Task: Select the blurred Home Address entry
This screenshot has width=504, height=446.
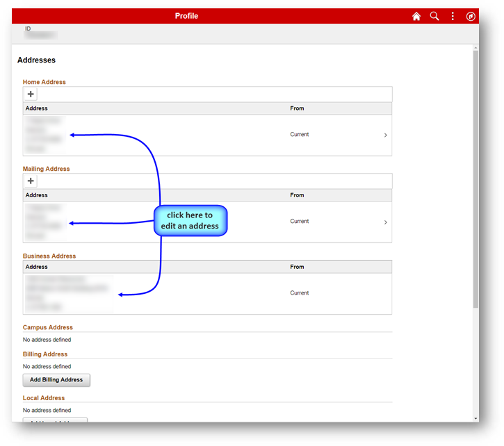Action: click(x=44, y=135)
